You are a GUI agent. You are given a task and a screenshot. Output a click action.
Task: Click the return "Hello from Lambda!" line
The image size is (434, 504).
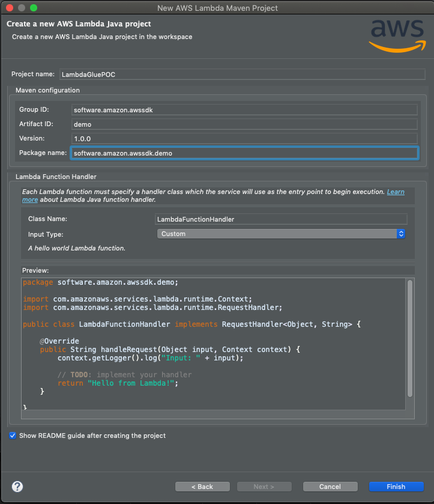[x=118, y=383]
